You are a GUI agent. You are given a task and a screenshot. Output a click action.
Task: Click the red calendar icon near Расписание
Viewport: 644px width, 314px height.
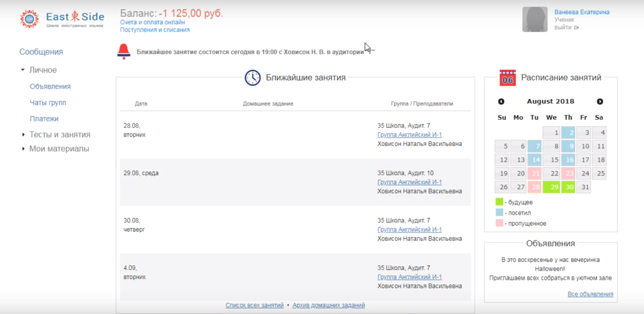pyautogui.click(x=508, y=78)
